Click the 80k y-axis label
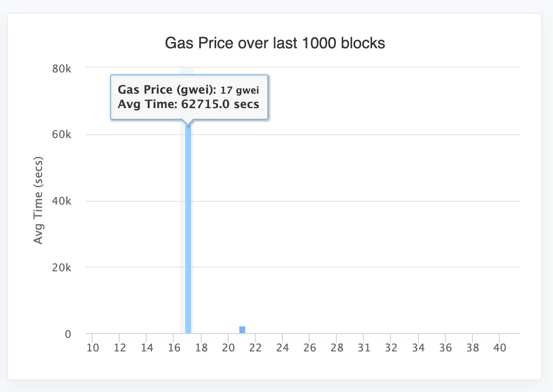553x392 pixels. [62, 68]
